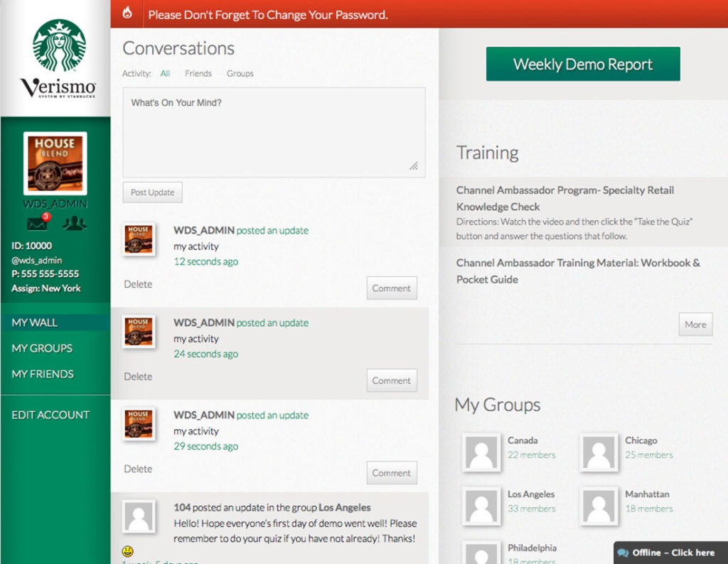Expand the More button under Training
728x564 pixels.
pos(695,324)
